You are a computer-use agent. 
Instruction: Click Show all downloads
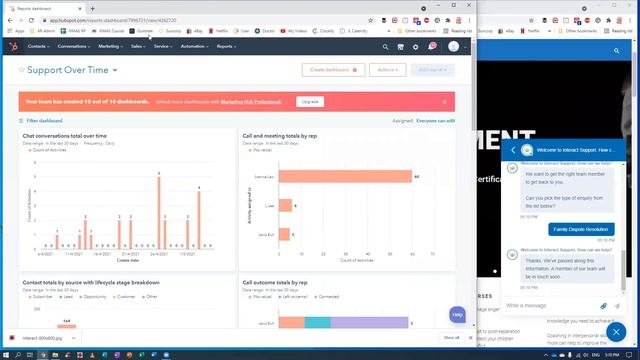point(451,338)
